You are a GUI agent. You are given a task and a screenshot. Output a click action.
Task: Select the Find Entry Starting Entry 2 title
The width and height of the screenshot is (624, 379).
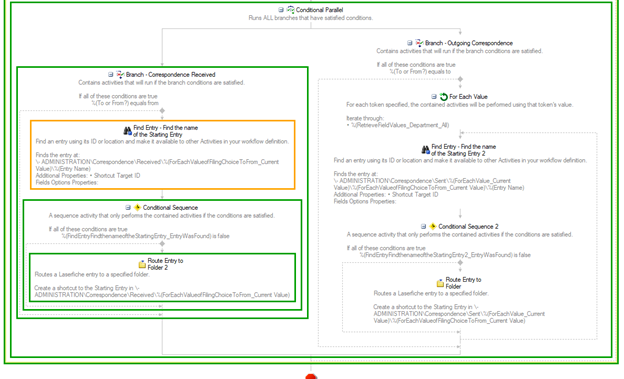(463, 150)
